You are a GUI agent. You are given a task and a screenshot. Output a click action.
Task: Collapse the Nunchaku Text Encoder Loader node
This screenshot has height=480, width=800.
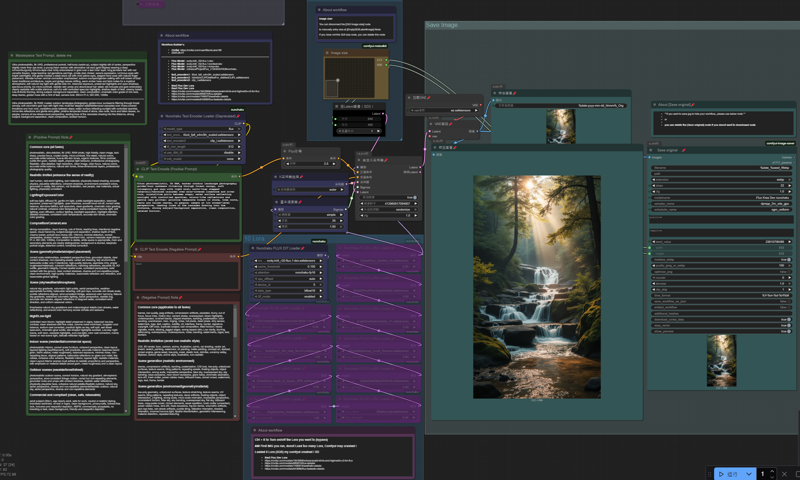coord(162,117)
